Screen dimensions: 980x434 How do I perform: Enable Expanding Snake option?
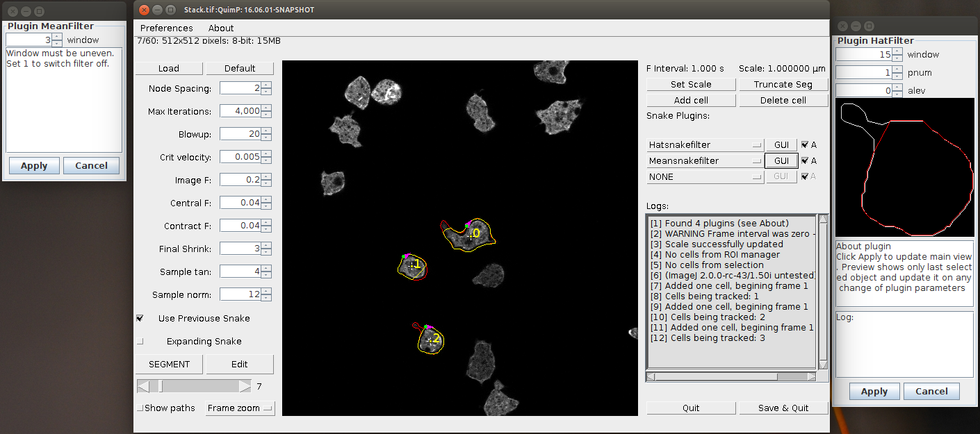pyautogui.click(x=140, y=342)
